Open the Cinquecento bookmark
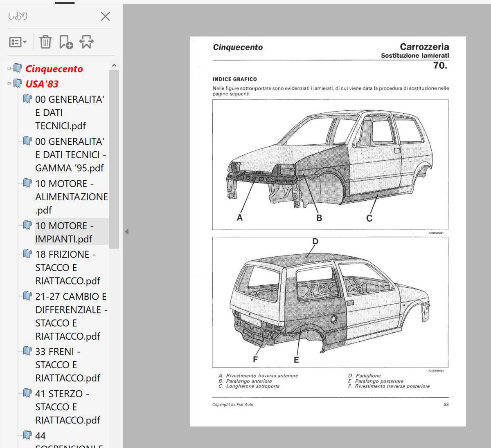Image resolution: width=491 pixels, height=448 pixels. (54, 69)
